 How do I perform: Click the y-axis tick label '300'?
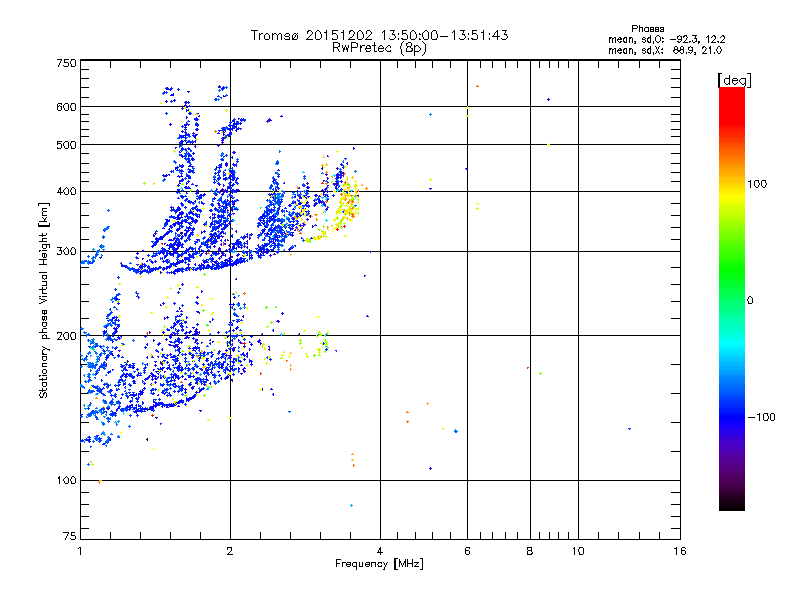pyautogui.click(x=66, y=251)
